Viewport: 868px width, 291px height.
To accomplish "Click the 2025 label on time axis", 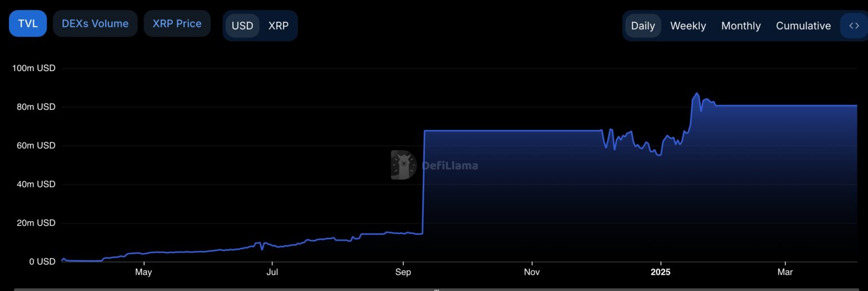I will pos(660,272).
